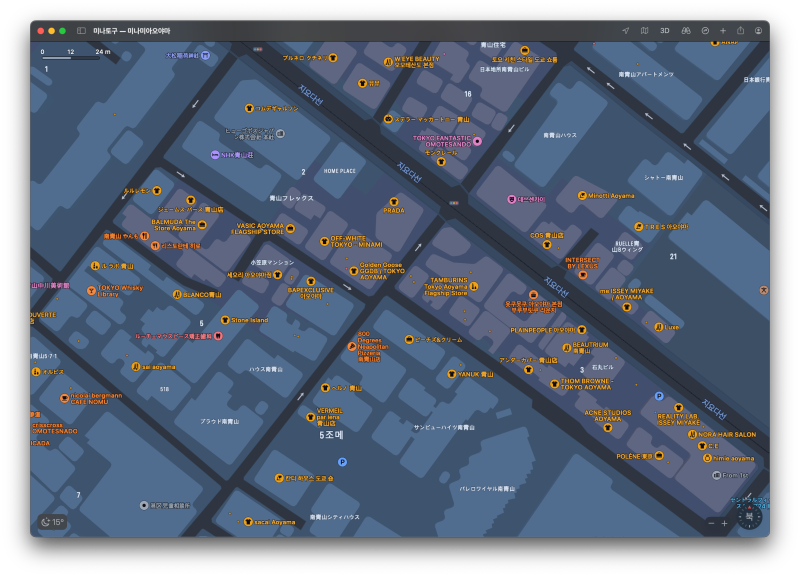Add new item with plus toolbar button
Viewport: 800px width, 577px height.
pyautogui.click(x=723, y=31)
